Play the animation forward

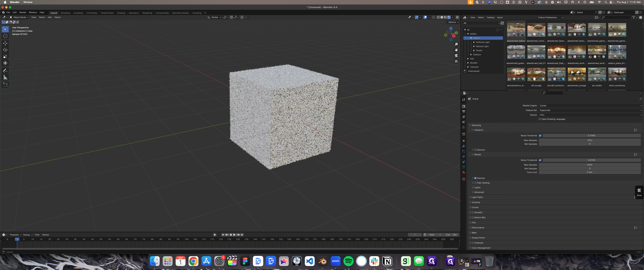pos(234,235)
